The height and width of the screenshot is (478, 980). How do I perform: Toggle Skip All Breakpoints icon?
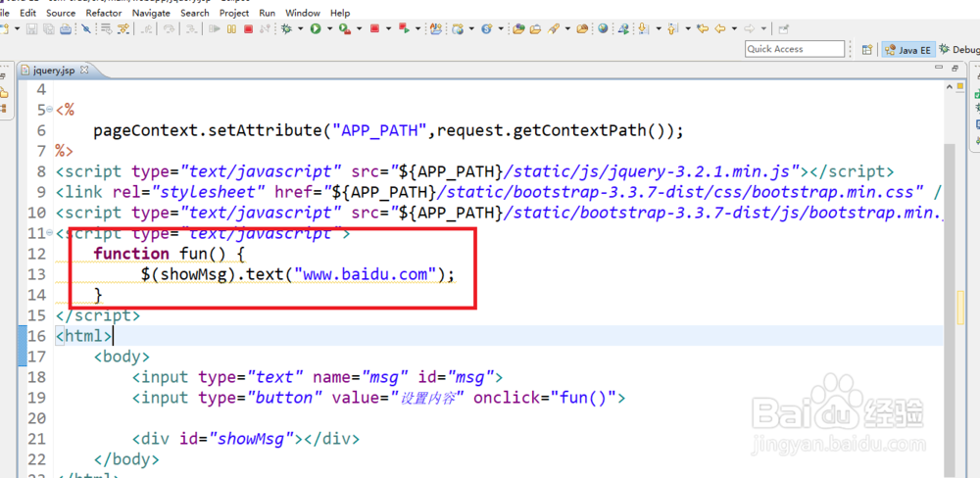[x=86, y=28]
